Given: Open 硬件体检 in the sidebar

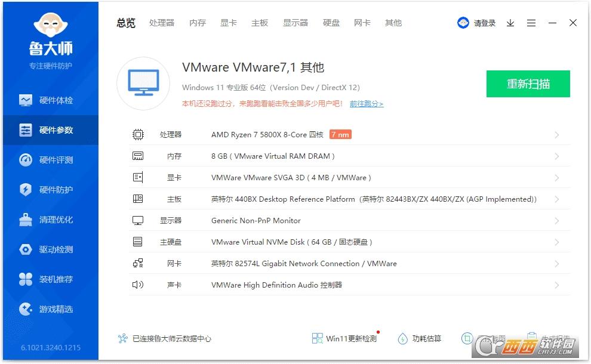Looking at the screenshot, I should click(x=51, y=100).
